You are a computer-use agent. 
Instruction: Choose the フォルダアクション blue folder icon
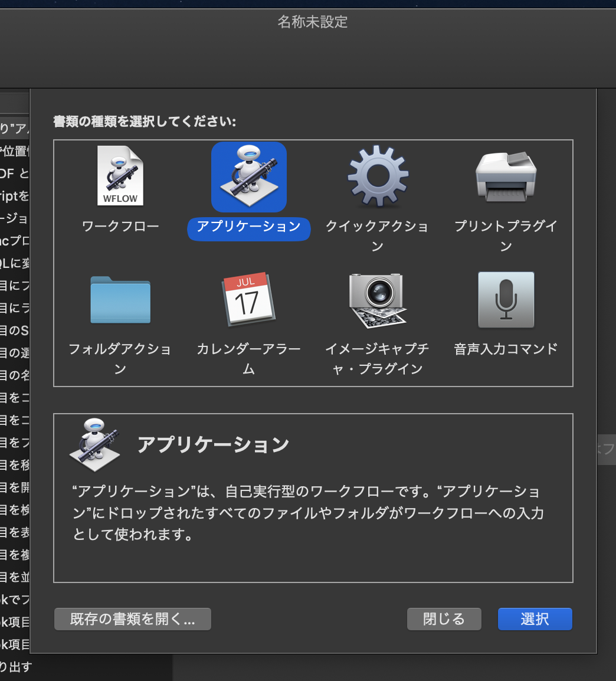(120, 300)
